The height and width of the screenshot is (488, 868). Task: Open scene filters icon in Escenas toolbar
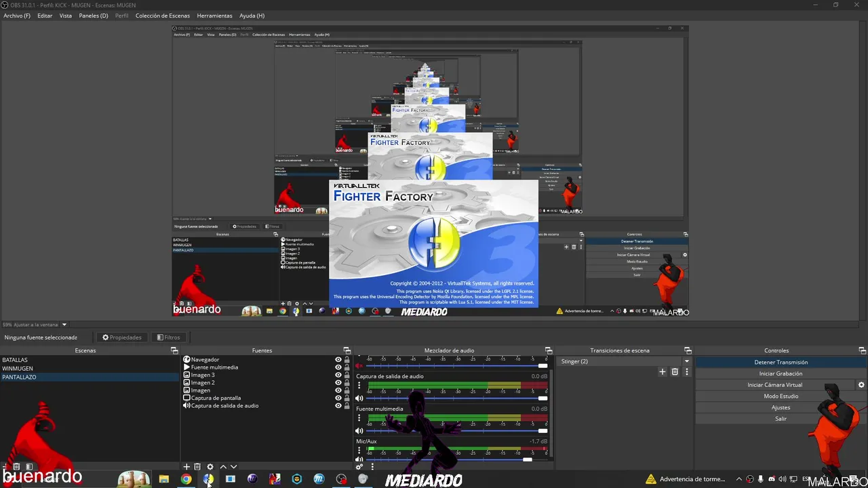(29, 466)
